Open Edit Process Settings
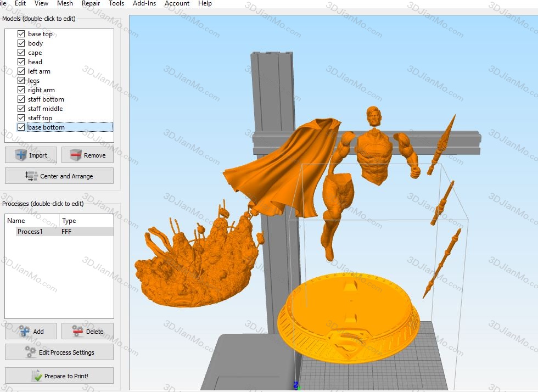This screenshot has height=392, width=538. point(59,352)
